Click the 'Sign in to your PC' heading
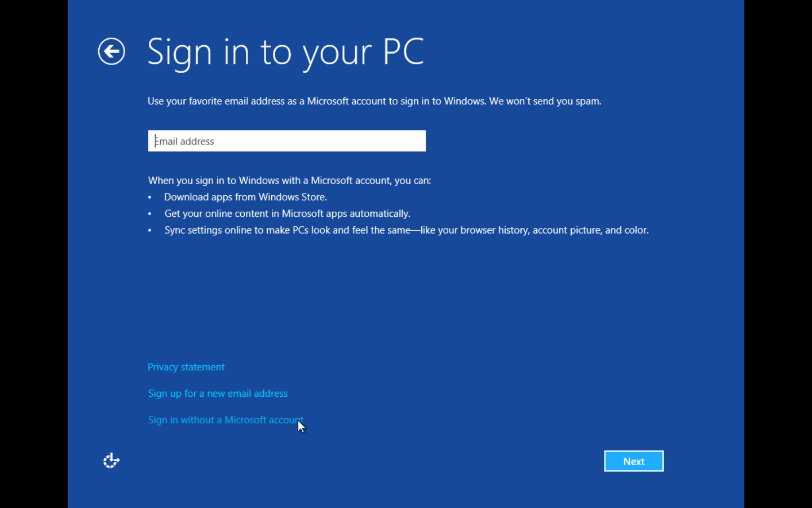The image size is (812, 508). click(x=285, y=52)
